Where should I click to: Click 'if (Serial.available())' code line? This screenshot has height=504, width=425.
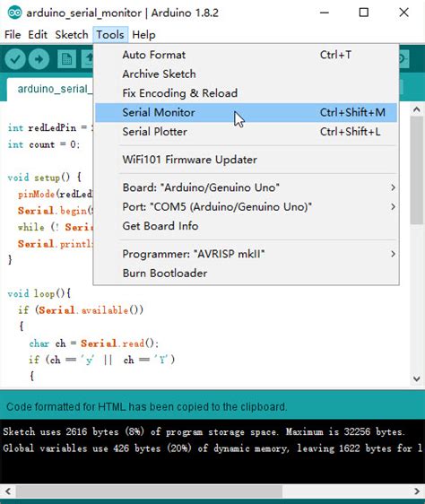click(x=81, y=310)
